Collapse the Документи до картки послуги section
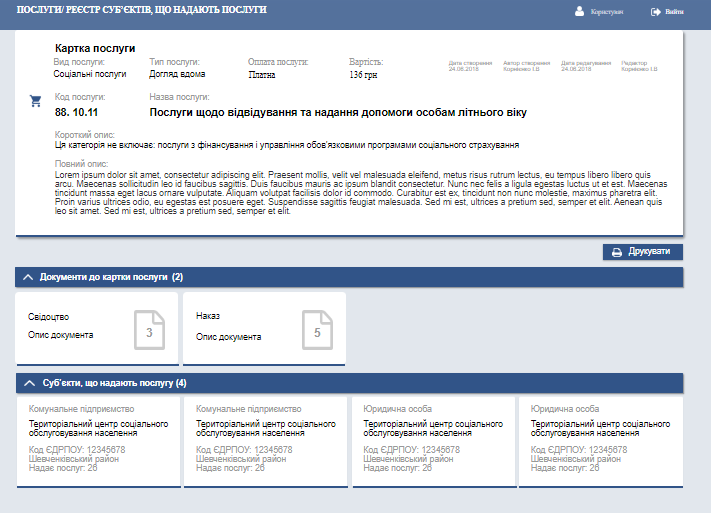The width and height of the screenshot is (711, 513). [x=28, y=277]
